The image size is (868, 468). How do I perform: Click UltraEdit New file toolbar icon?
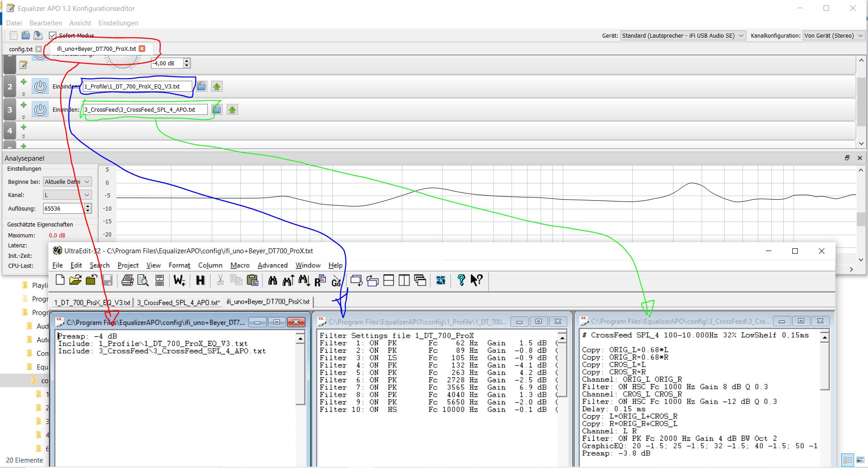click(x=60, y=280)
